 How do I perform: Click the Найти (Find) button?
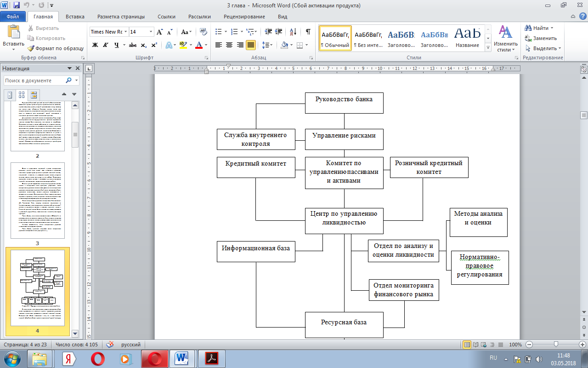540,28
